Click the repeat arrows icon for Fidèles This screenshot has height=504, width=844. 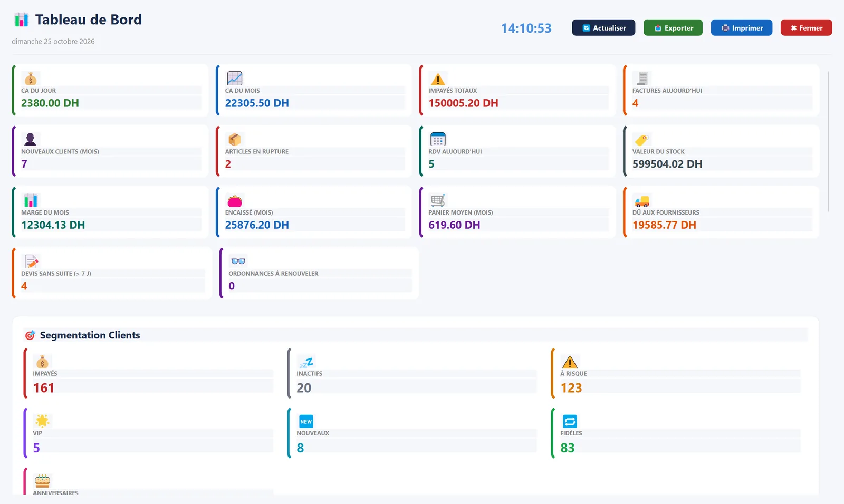point(570,421)
